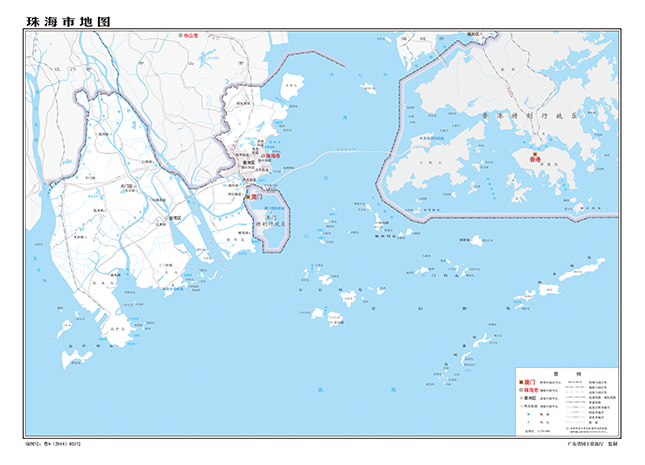Click the blue 澳门国际机场 airport label
Viewport: 645px width, 465px height.
274,208
